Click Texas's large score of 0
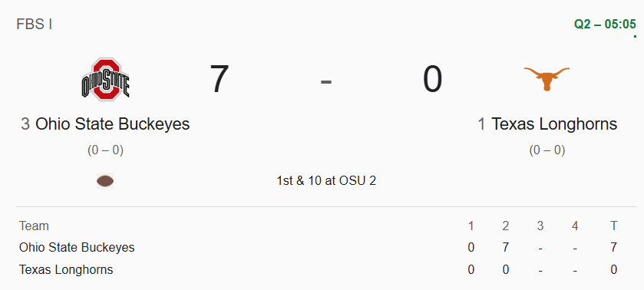 click(432, 79)
